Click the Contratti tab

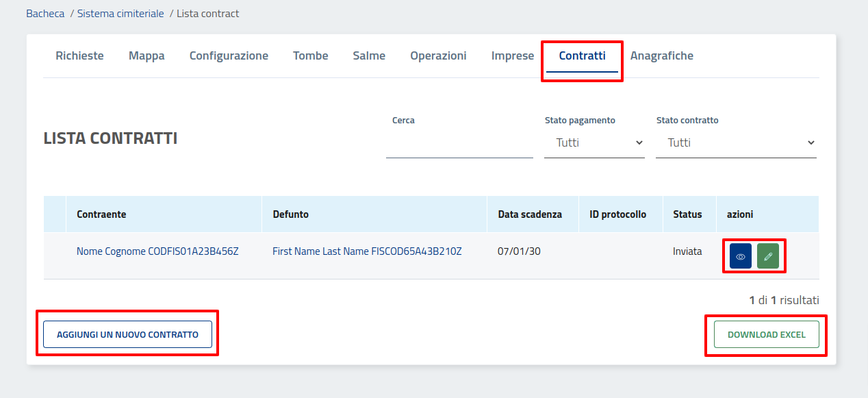click(x=582, y=56)
